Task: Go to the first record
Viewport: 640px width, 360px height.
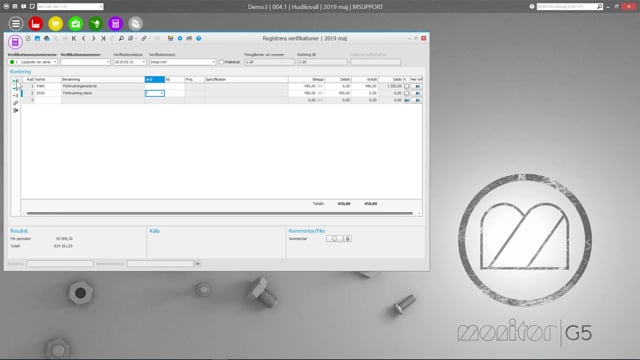Action: 74,38
